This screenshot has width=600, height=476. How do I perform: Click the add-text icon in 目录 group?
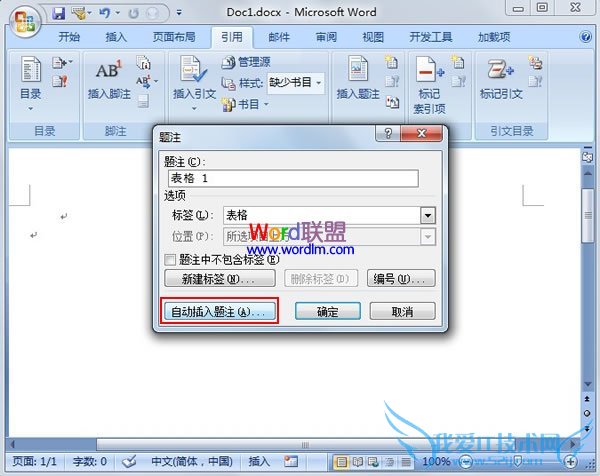pyautogui.click(x=59, y=62)
